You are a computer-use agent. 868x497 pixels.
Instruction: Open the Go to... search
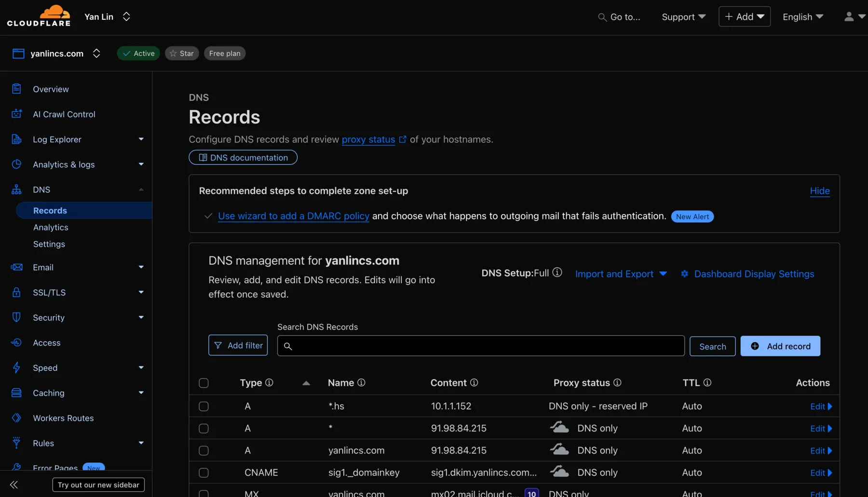pyautogui.click(x=619, y=17)
